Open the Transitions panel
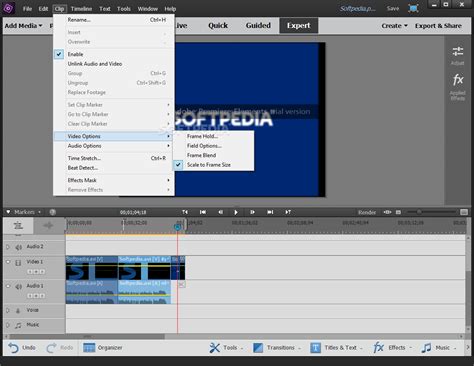The width and height of the screenshot is (474, 366). coord(277,348)
